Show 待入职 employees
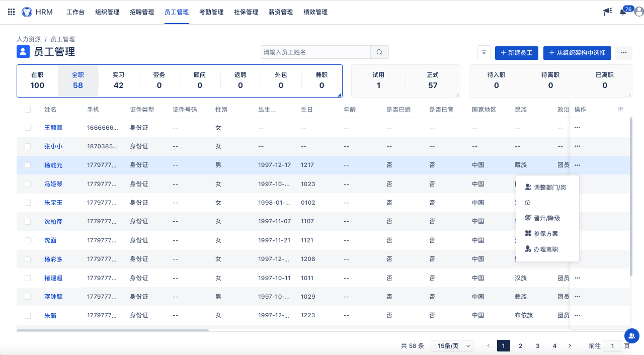This screenshot has height=355, width=644. click(497, 80)
